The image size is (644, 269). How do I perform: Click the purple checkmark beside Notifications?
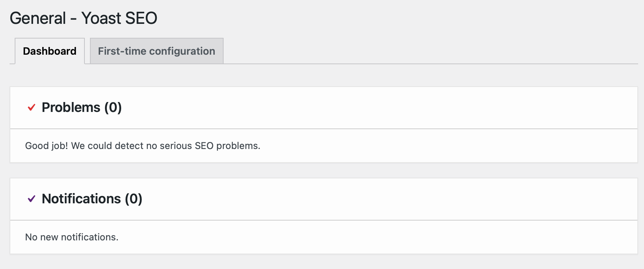(31, 199)
